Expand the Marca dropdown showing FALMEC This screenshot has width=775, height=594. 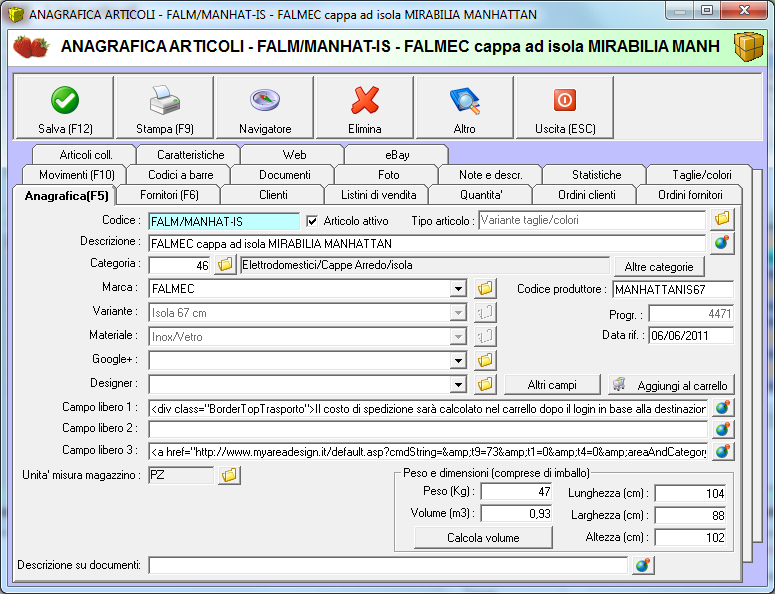click(458, 289)
